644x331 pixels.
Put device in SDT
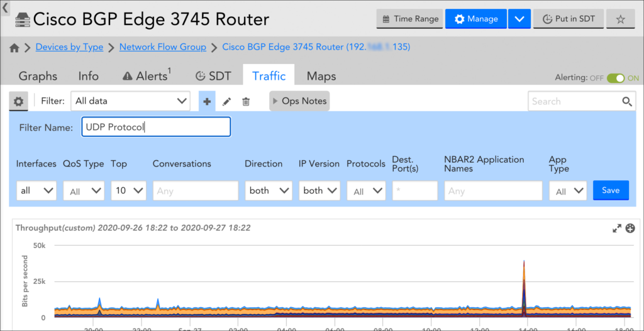click(569, 19)
